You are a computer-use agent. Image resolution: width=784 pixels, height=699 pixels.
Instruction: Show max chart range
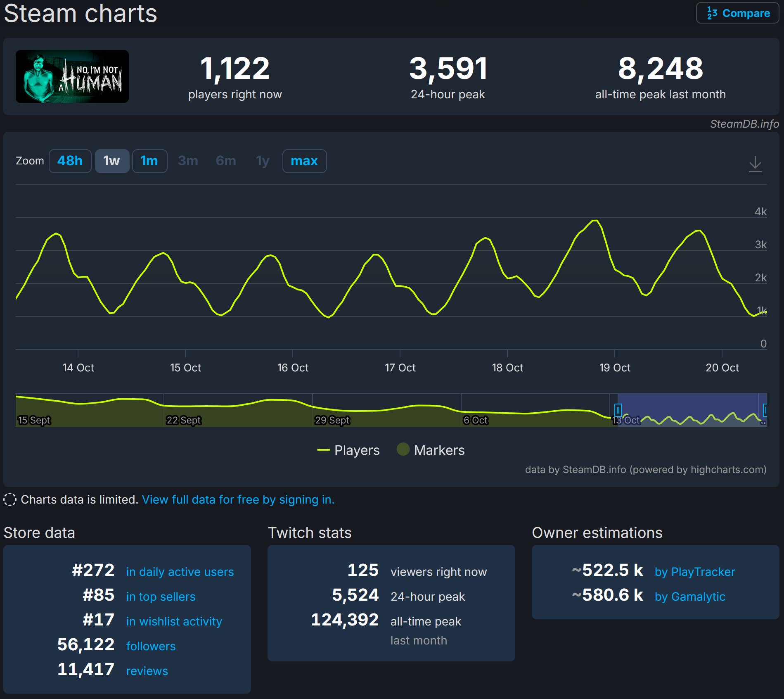coord(304,161)
